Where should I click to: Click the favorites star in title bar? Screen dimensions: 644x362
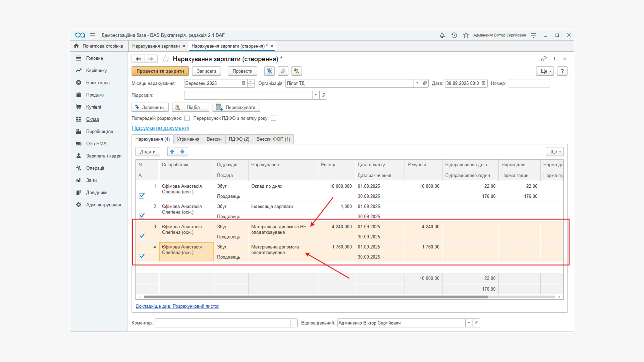click(x=466, y=35)
